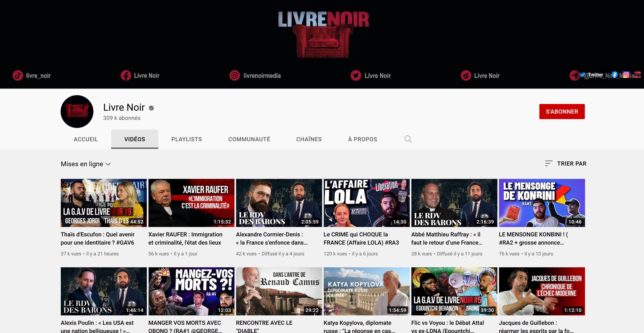The width and height of the screenshot is (644, 333).
Task: Play the Katya Kopylova diplomate russe thumbnail
Action: 367,291
